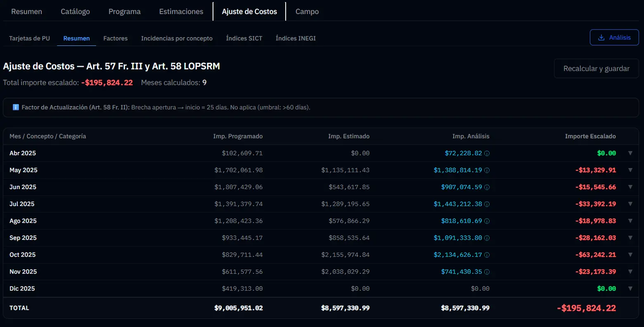644x327 pixels.
Task: Download the Análisis report
Action: click(x=614, y=38)
